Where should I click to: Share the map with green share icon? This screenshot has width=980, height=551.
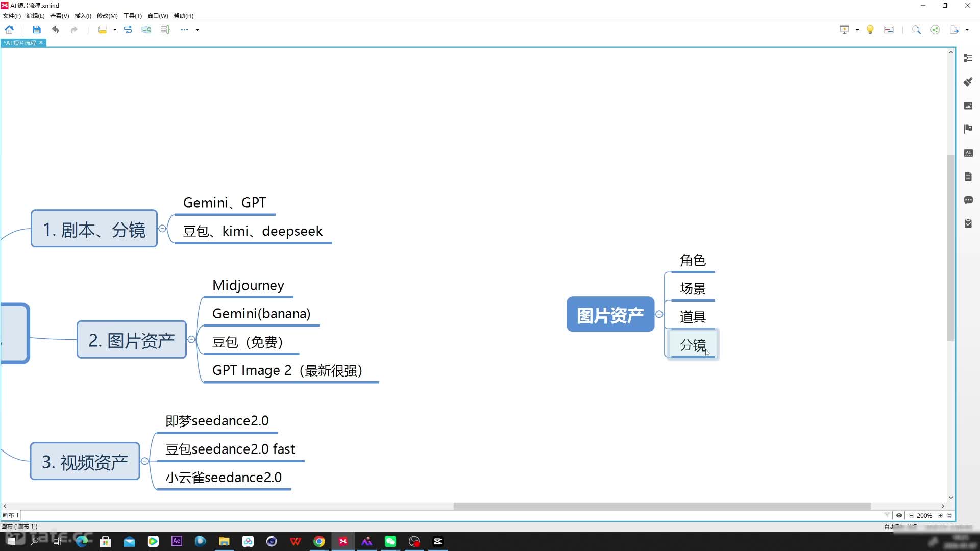click(935, 30)
